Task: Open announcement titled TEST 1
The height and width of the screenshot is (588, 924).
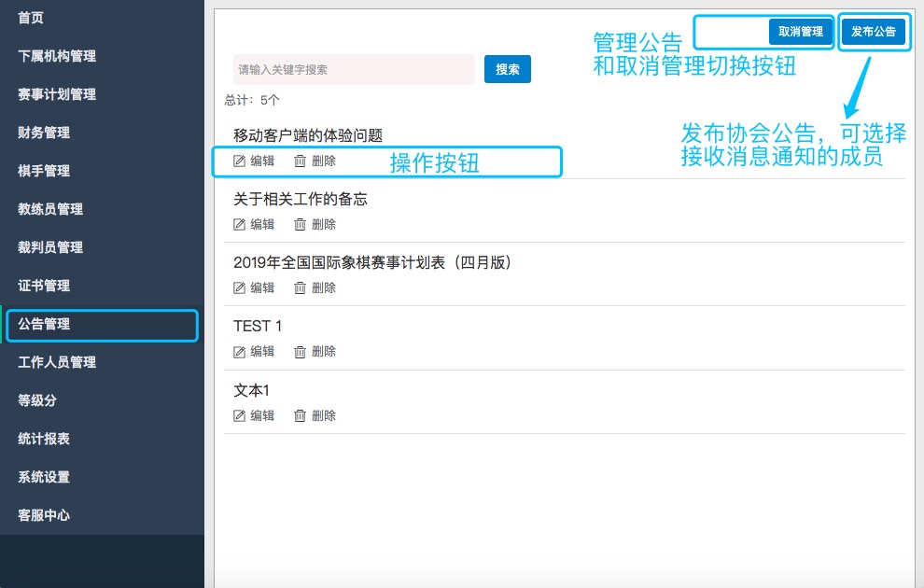Action: click(257, 327)
